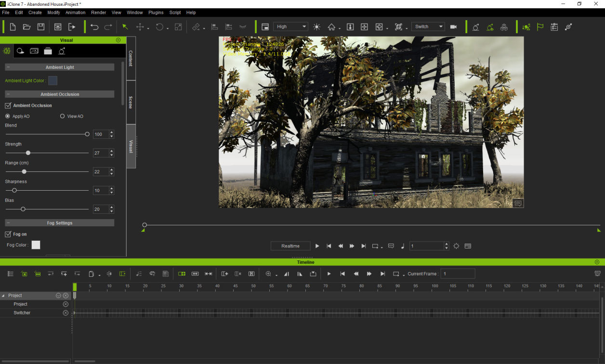Select the Apply AO radio button
Image resolution: width=605 pixels, height=364 pixels.
[8, 116]
